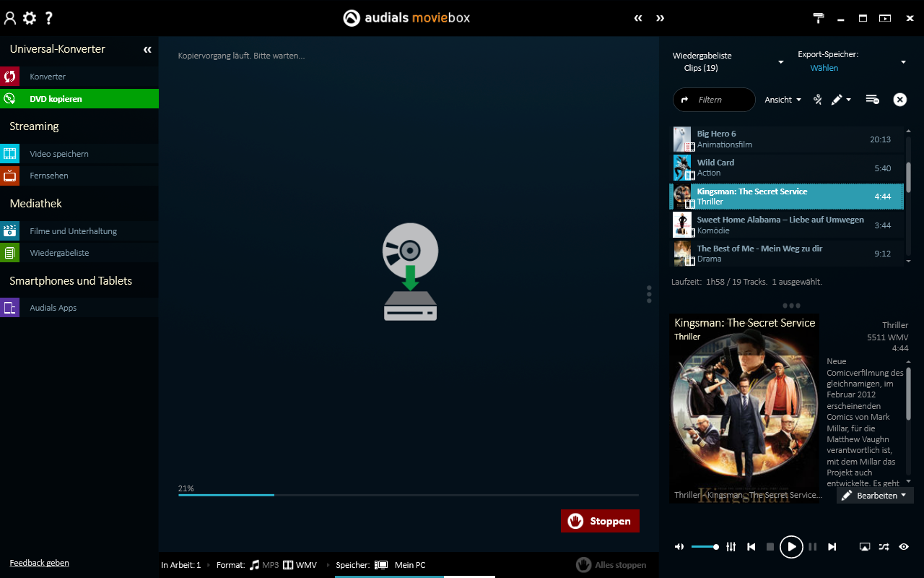Click the audials moviebox logo
This screenshot has height=578, width=924.
(406, 18)
